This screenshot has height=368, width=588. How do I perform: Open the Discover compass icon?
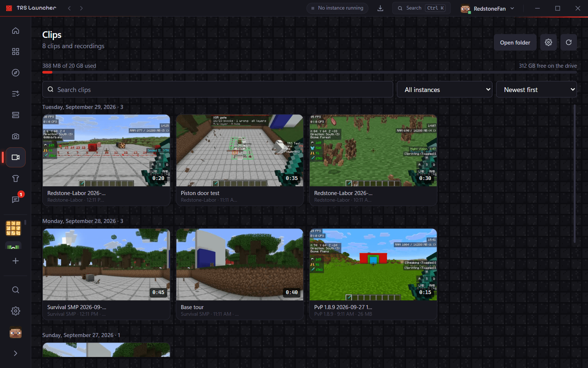15,72
